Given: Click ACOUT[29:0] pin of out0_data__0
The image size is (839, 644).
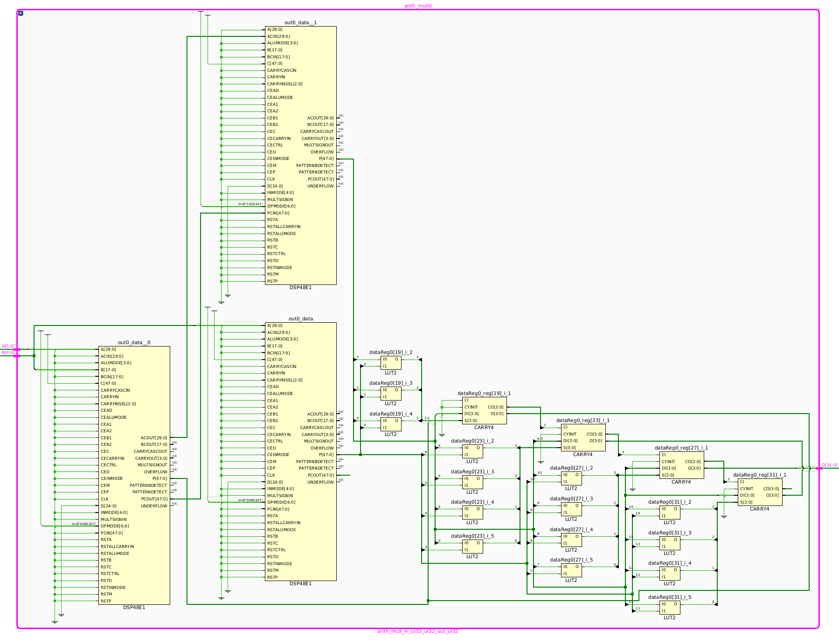Looking at the screenshot, I should coord(154,438).
